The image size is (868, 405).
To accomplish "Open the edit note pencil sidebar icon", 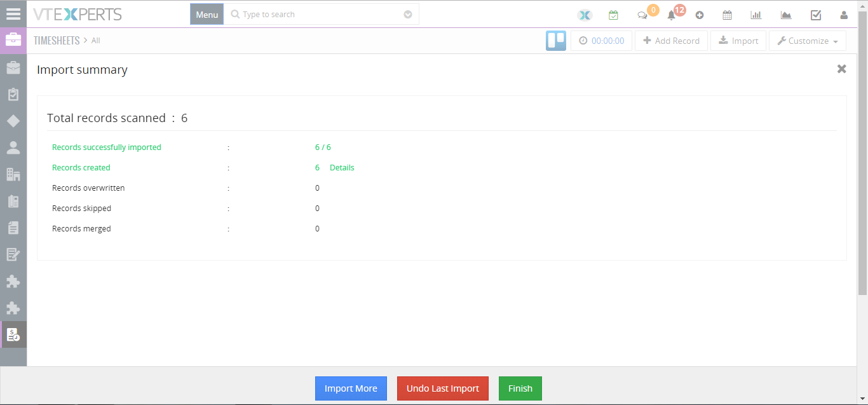I will pos(13,254).
